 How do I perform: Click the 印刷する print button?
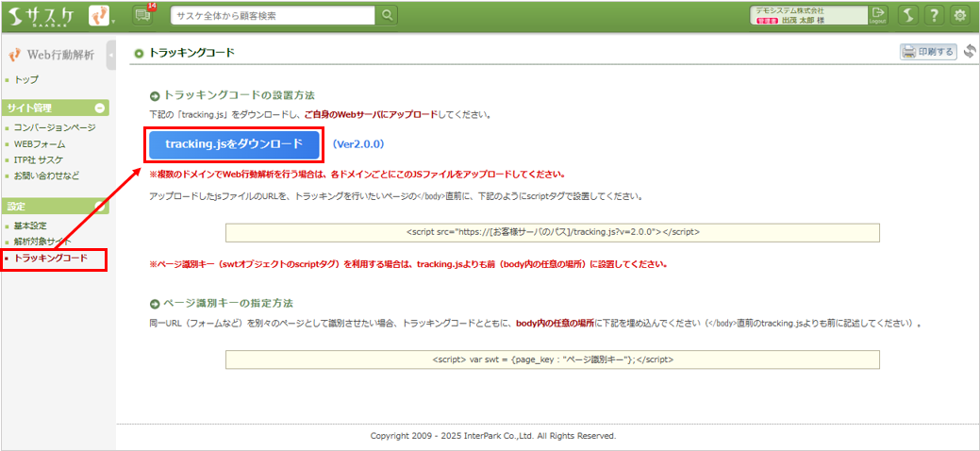[928, 52]
